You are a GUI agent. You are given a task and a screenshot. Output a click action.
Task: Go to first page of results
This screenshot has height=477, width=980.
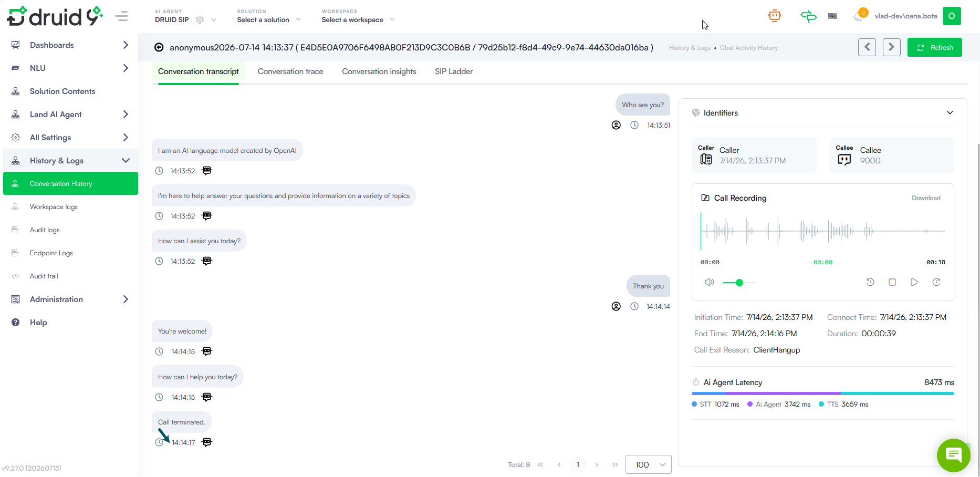point(540,464)
